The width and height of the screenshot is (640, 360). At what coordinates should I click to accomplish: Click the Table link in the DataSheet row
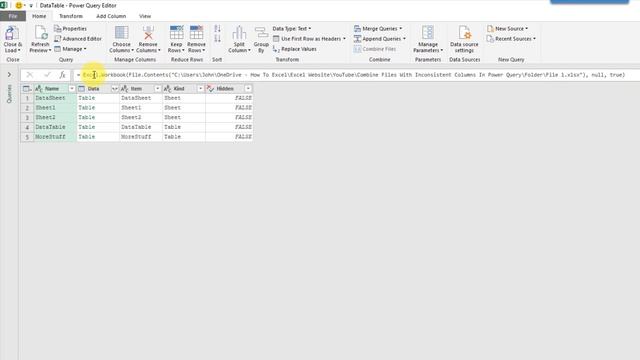pyautogui.click(x=87, y=98)
